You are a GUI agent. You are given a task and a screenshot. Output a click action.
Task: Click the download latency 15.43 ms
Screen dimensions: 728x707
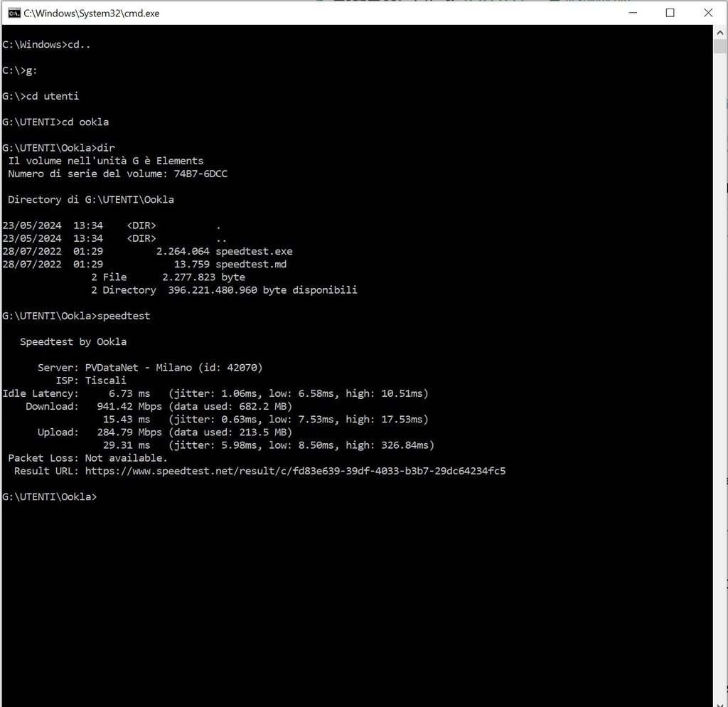(x=127, y=420)
